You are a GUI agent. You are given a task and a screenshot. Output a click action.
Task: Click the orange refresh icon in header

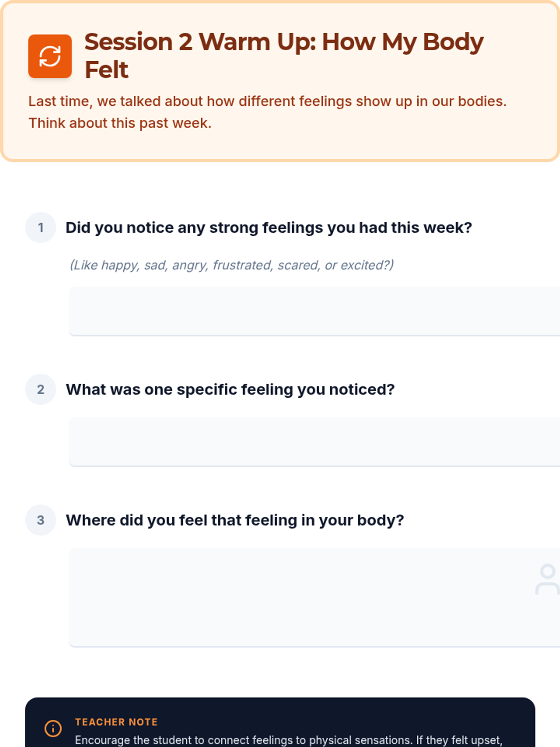pyautogui.click(x=50, y=56)
